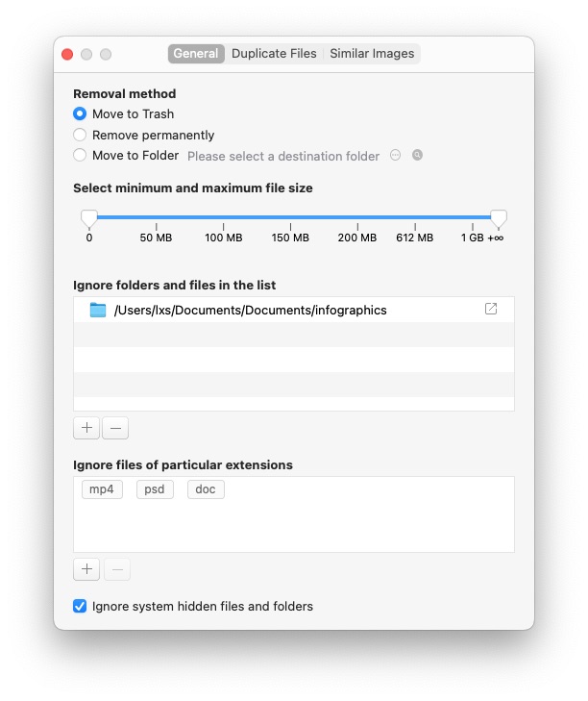588x701 pixels.
Task: Click the magnifier reveal folder icon
Action: click(418, 156)
